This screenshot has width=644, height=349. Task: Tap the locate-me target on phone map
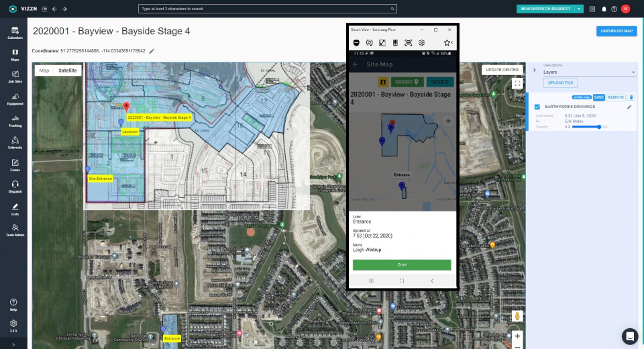448,121
